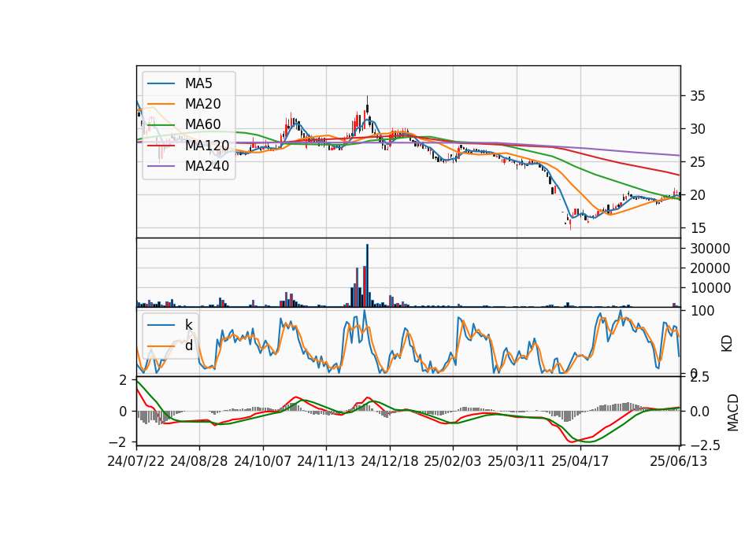
Task: Click the 24/12/18 date axis label
Action: (x=390, y=461)
